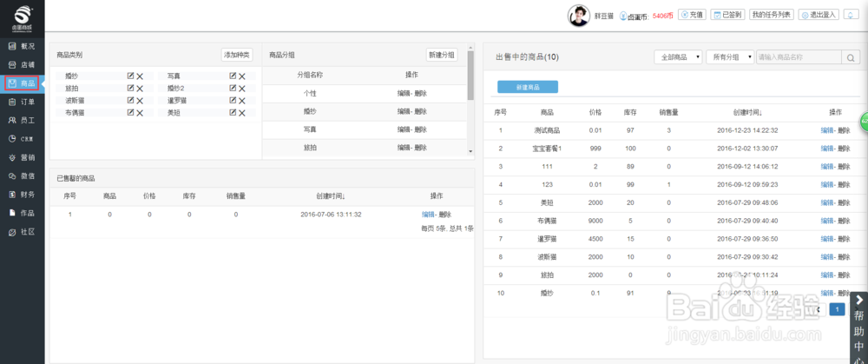The width and height of the screenshot is (868, 364).
Task: Click the product group list scrollbar
Action: 470,76
